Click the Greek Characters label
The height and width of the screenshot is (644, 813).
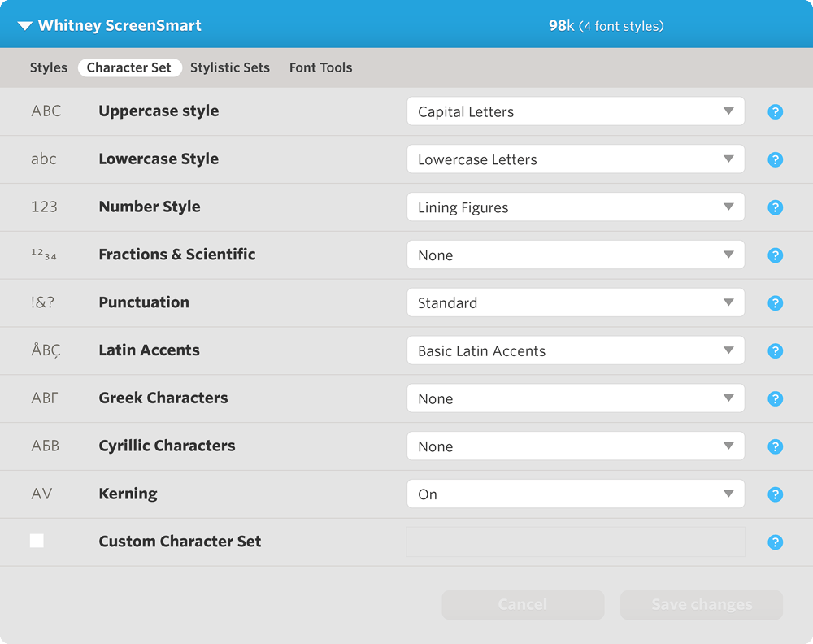coord(163,398)
